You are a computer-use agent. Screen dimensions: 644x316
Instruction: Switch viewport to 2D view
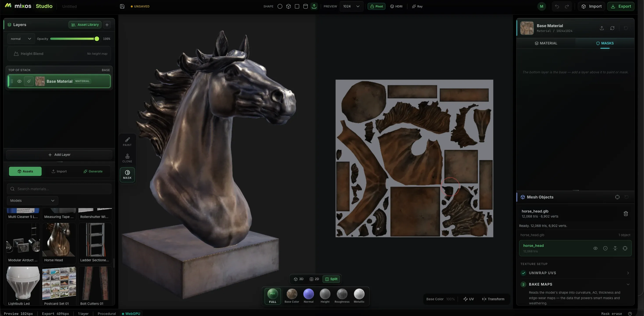point(314,279)
